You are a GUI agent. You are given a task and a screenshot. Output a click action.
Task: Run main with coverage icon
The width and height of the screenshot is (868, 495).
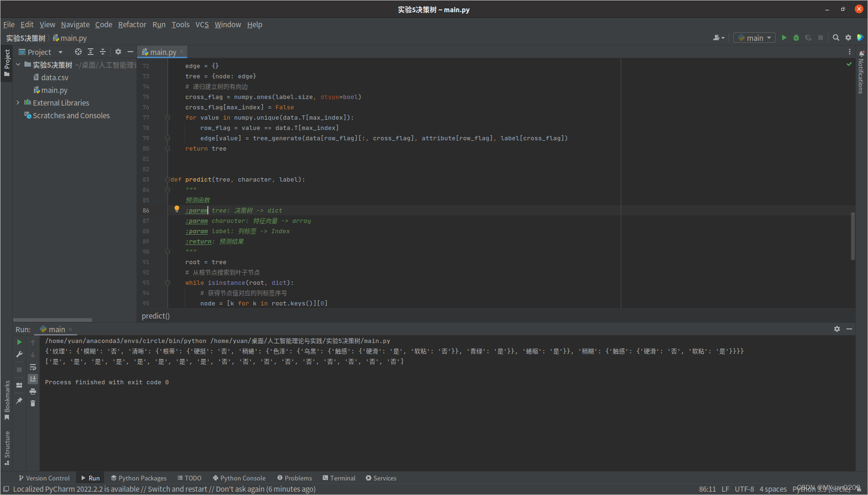coord(808,38)
